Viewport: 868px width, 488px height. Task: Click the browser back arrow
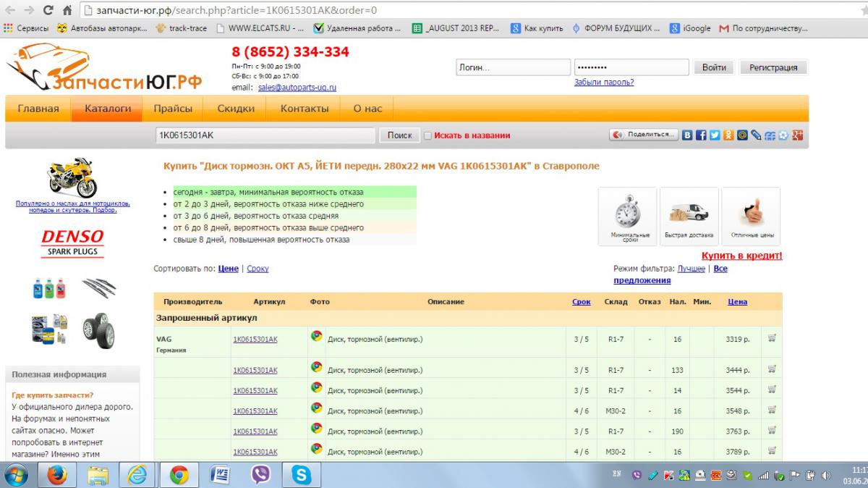[x=10, y=11]
